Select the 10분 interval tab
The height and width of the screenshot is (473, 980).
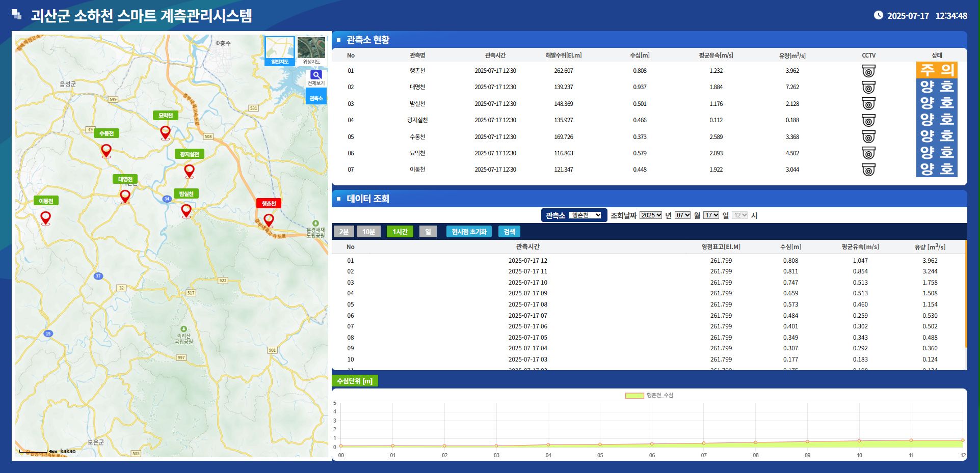pos(368,232)
